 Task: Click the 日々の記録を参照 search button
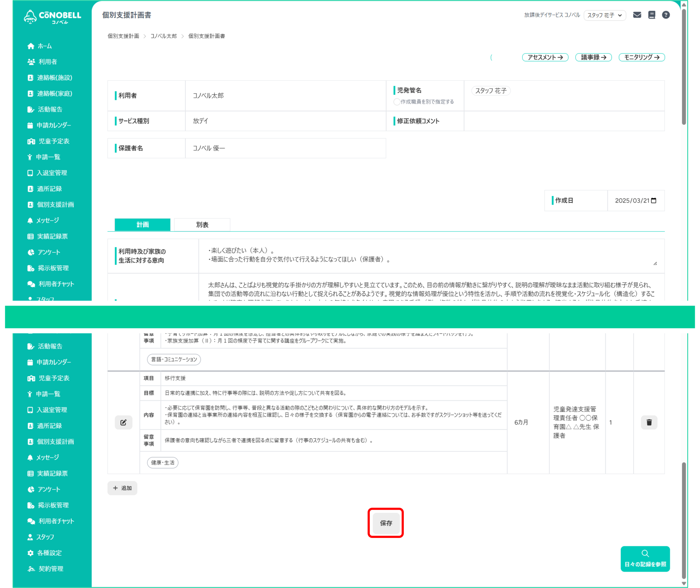tap(645, 559)
